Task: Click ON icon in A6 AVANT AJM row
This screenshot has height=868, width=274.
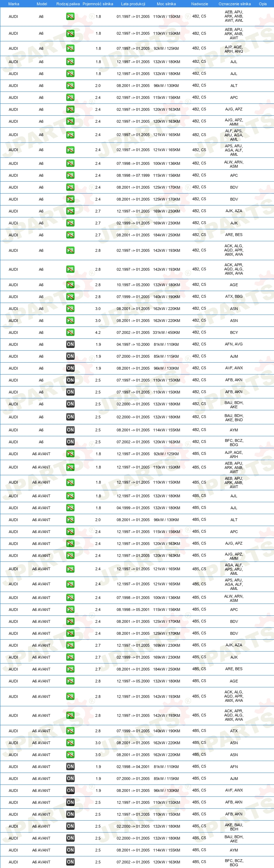Action: click(x=70, y=779)
